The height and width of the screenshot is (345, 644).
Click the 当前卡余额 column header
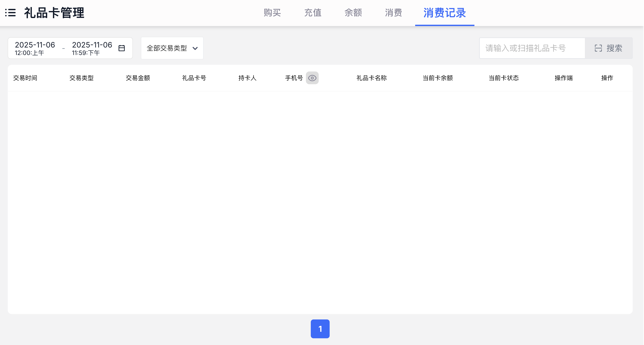click(437, 78)
